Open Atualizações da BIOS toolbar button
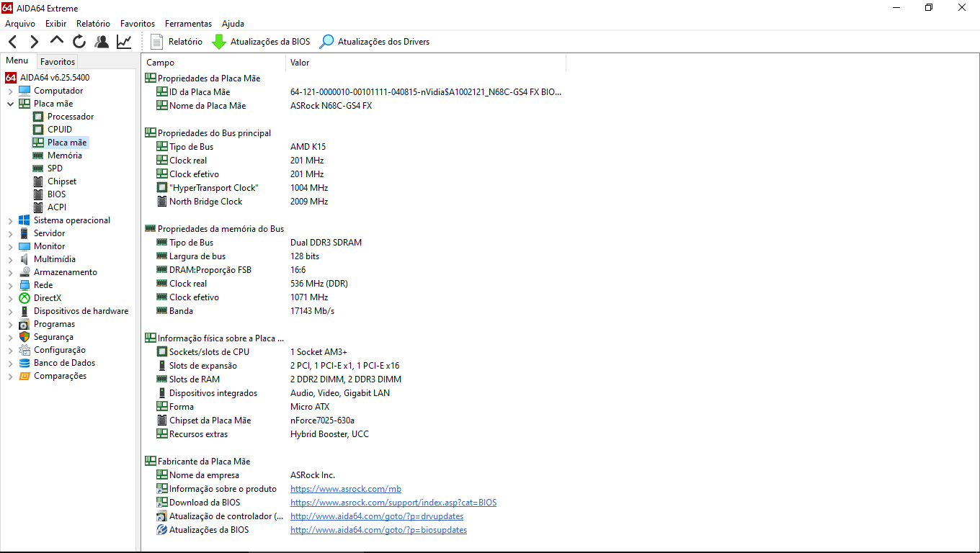 click(x=261, y=42)
